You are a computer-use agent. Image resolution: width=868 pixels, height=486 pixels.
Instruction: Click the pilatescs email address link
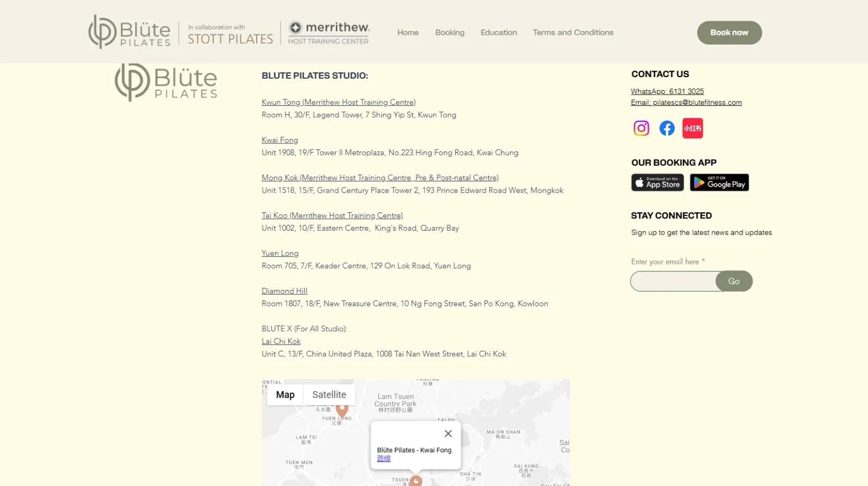click(x=686, y=102)
